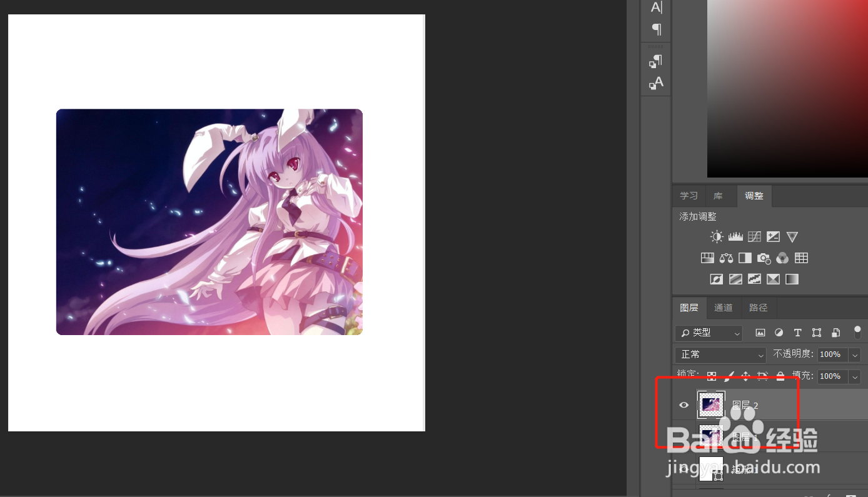868x497 pixels.
Task: Click the 添加调整 heading text
Action: click(x=698, y=216)
